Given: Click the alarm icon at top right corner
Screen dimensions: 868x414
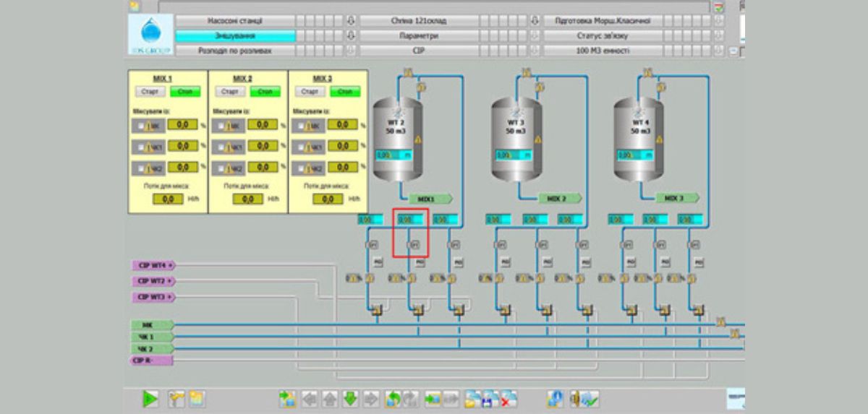Looking at the screenshot, I should pyautogui.click(x=719, y=7).
